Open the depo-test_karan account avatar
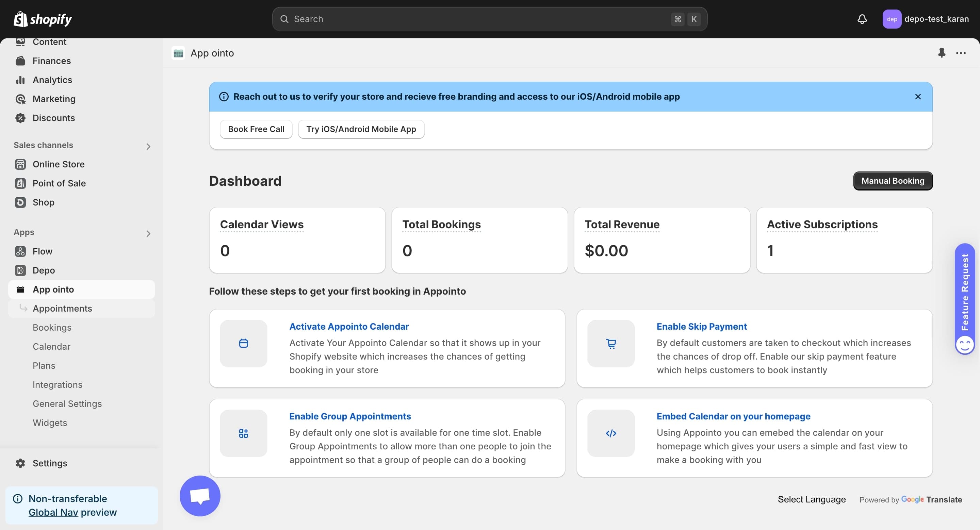Image resolution: width=980 pixels, height=530 pixels. click(x=892, y=19)
